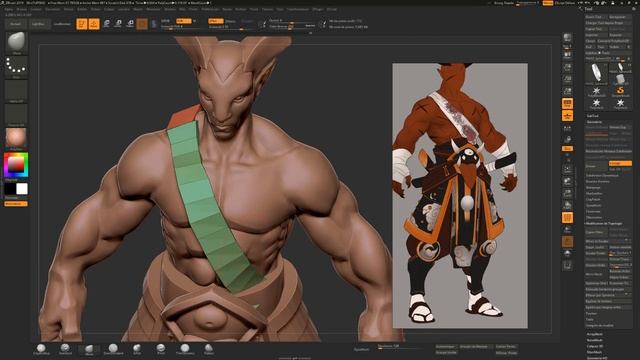Toggle the Rgb channel button

tap(184, 21)
